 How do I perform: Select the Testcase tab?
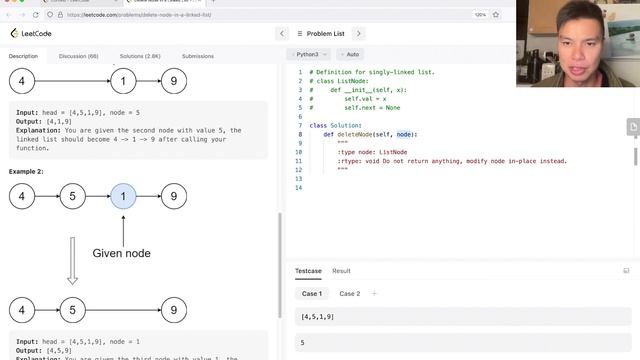click(x=308, y=271)
